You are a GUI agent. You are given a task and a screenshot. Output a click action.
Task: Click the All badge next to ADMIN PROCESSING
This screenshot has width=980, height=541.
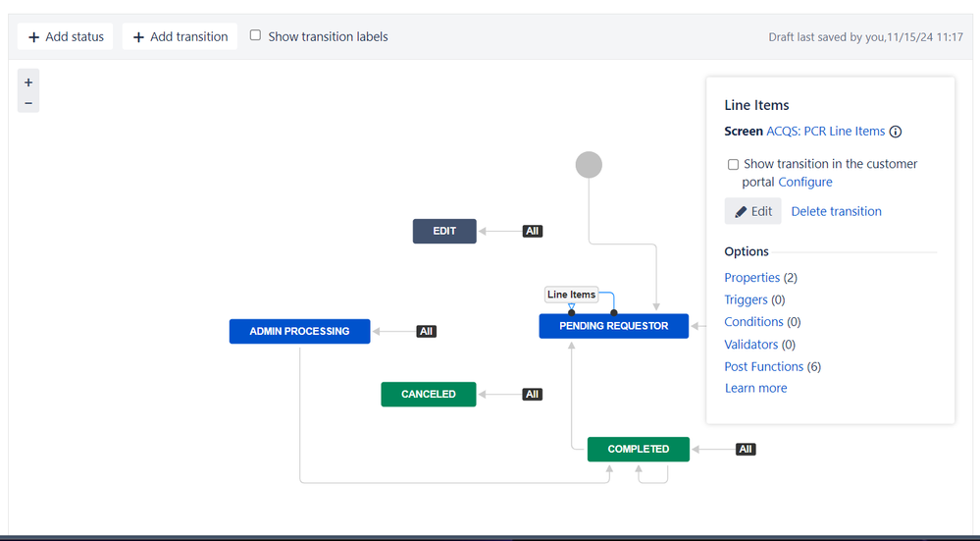tap(427, 332)
